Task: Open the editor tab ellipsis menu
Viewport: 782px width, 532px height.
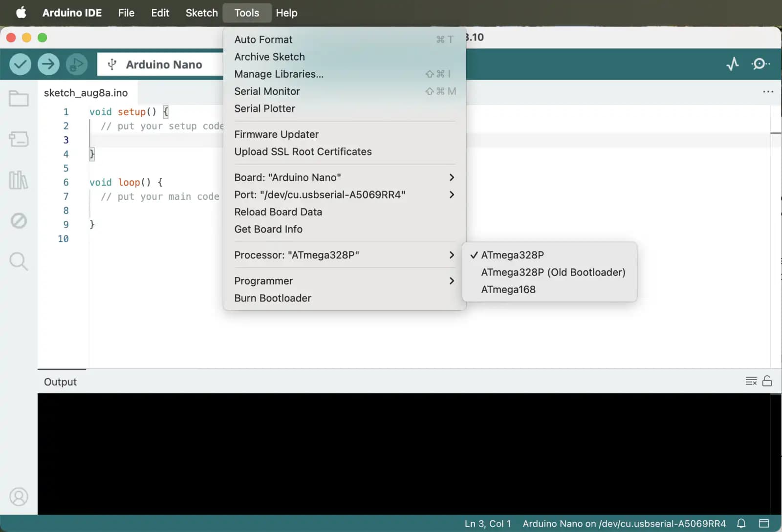Action: [x=768, y=92]
